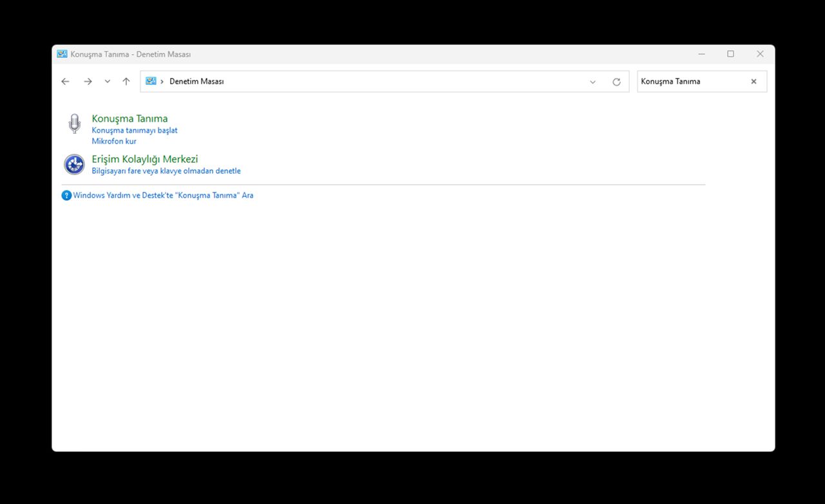The height and width of the screenshot is (504, 825).
Task: Open the Erişim Kolaylığı Merkezi heading
Action: pos(145,159)
